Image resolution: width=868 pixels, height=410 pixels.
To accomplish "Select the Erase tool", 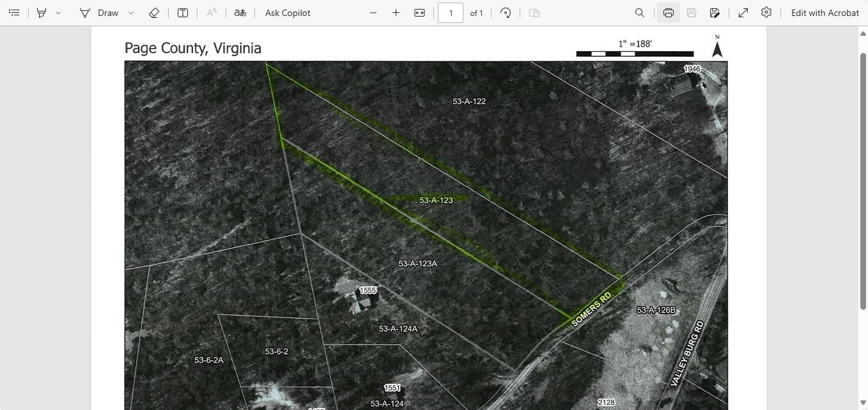I will pos(153,13).
